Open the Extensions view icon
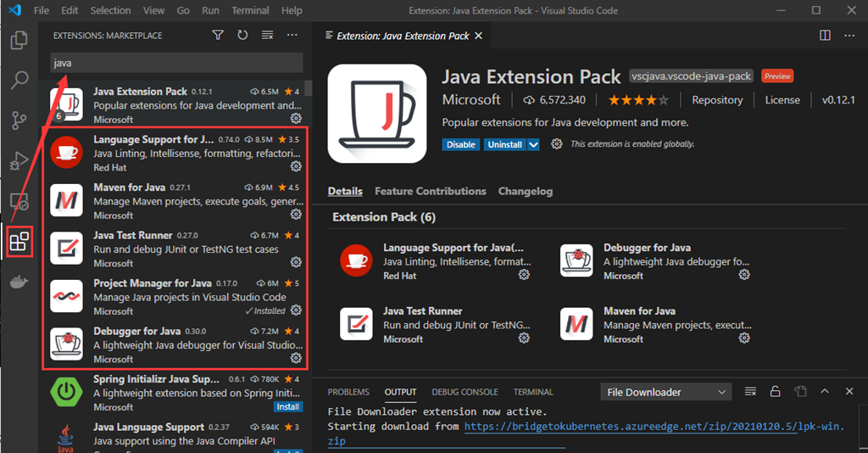868x453 pixels. (x=19, y=242)
